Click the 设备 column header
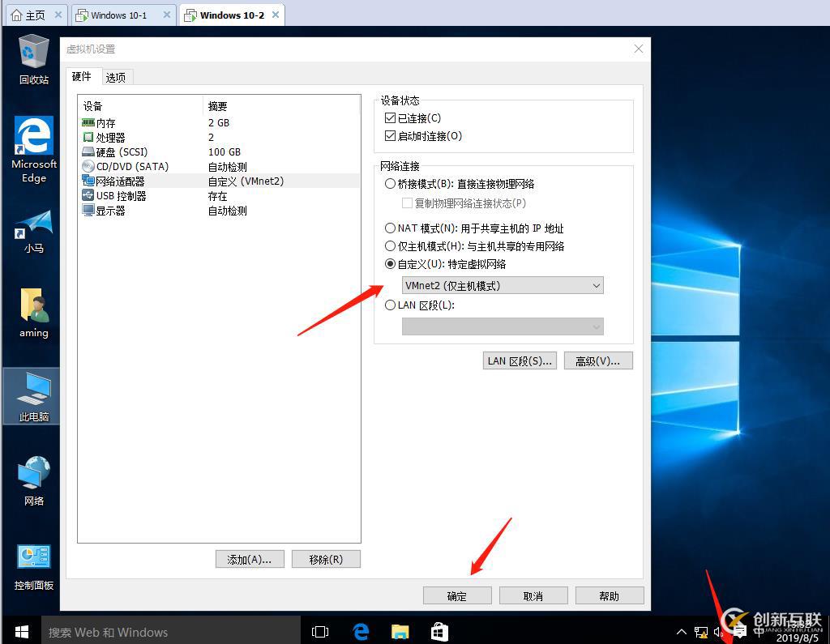The height and width of the screenshot is (644, 830). tap(140, 106)
